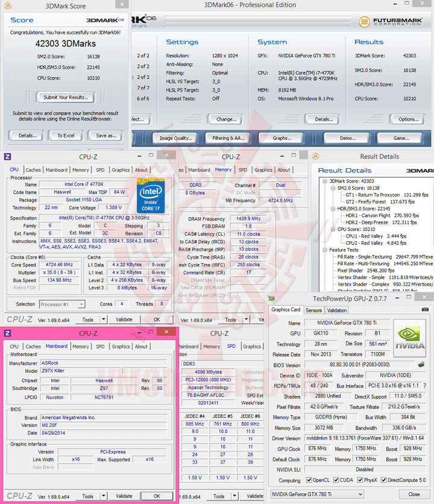
Task: Switch to Caches tab in top-left CPU-Z
Action: 33,170
